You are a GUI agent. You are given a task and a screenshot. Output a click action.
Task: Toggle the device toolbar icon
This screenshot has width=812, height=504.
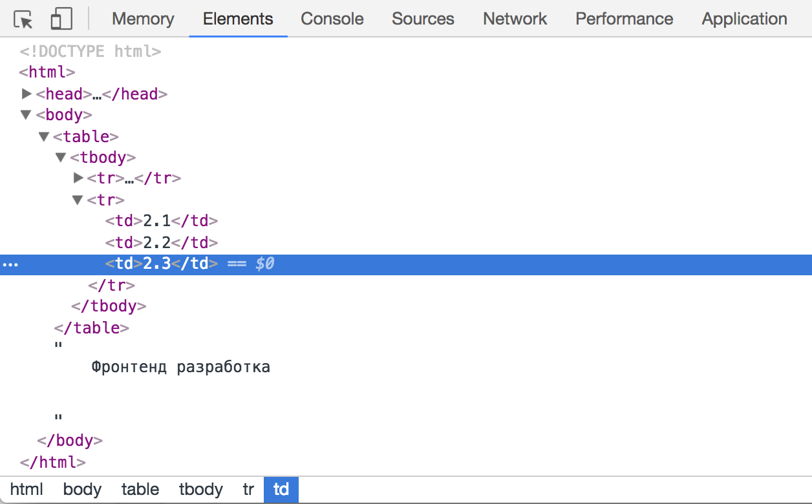click(x=61, y=19)
